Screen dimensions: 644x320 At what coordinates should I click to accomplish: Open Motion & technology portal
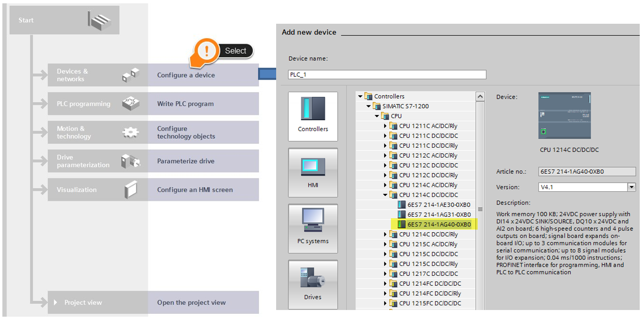coord(97,132)
